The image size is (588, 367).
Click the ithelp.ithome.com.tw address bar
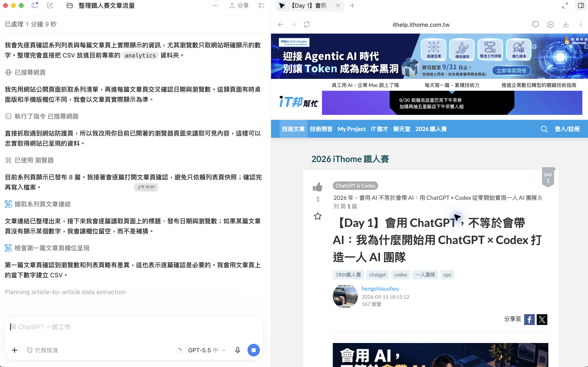click(x=421, y=25)
